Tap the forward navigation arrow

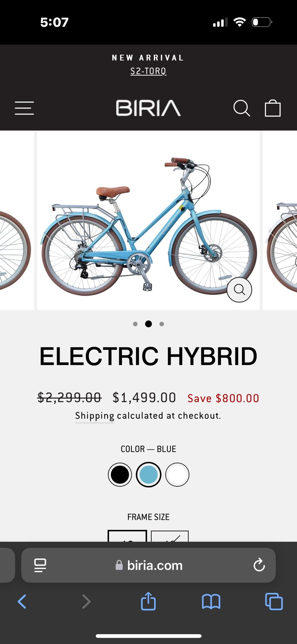pos(86,601)
